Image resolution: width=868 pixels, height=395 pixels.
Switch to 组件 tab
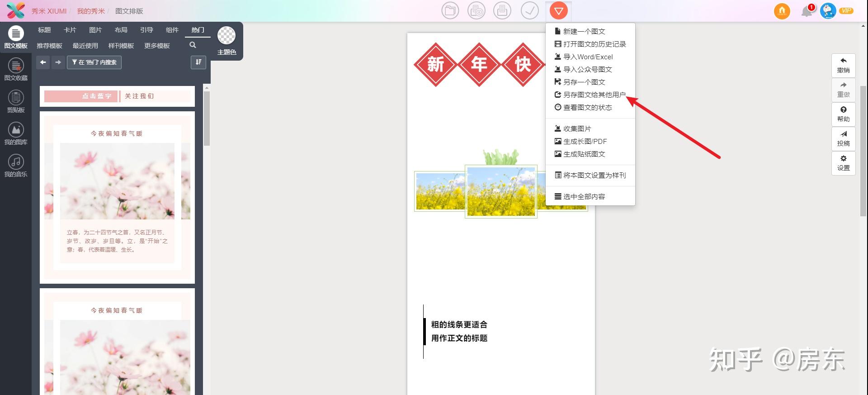(x=172, y=30)
